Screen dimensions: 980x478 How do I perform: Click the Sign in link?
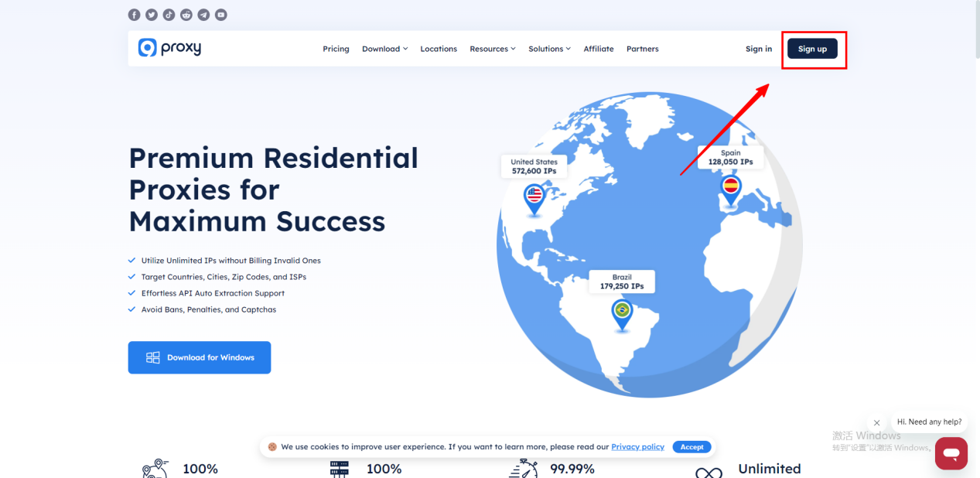click(x=759, y=49)
